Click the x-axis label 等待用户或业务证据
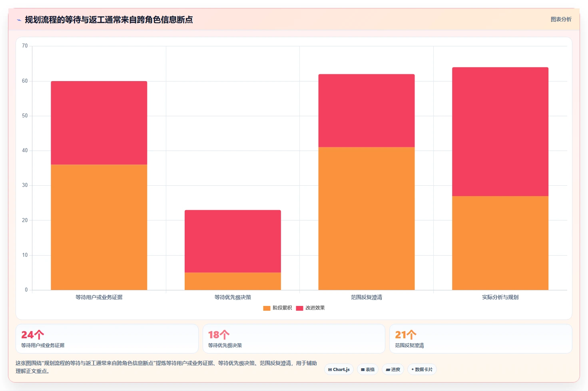This screenshot has height=391, width=588. 99,297
